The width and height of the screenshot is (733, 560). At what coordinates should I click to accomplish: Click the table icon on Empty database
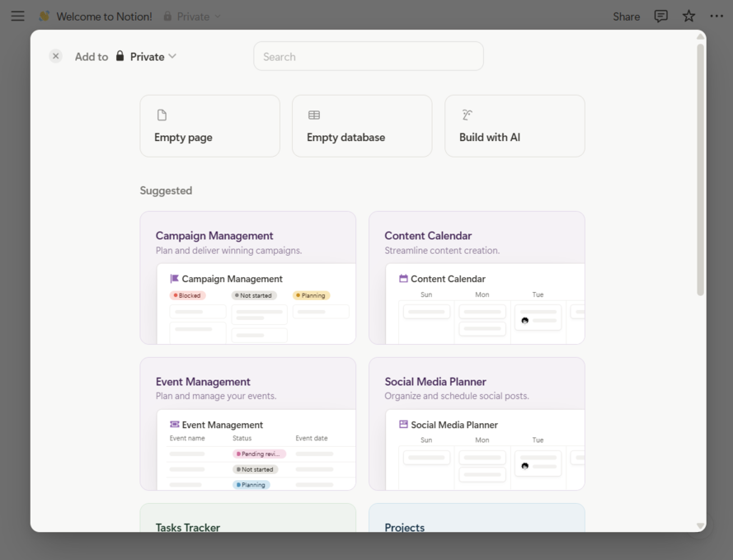click(x=314, y=115)
